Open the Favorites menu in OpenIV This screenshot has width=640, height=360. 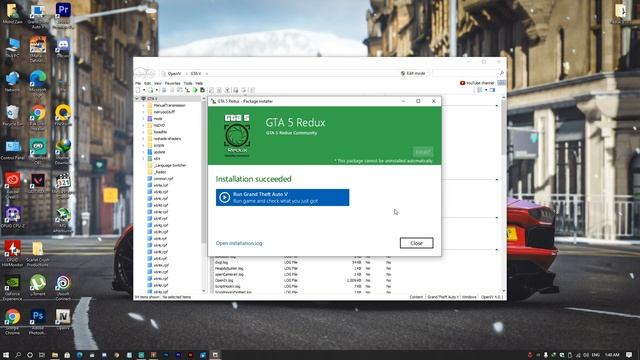point(172,83)
